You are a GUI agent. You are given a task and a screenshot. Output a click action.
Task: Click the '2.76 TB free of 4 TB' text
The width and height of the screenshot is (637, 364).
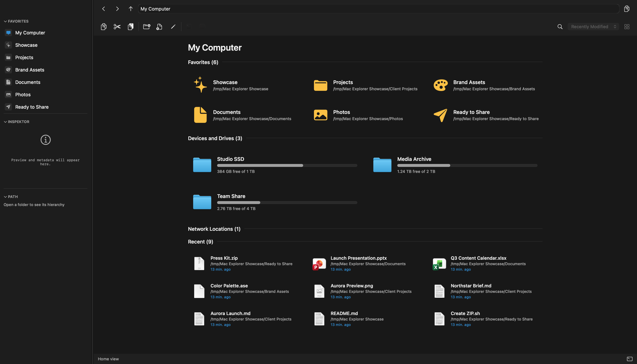(236, 209)
